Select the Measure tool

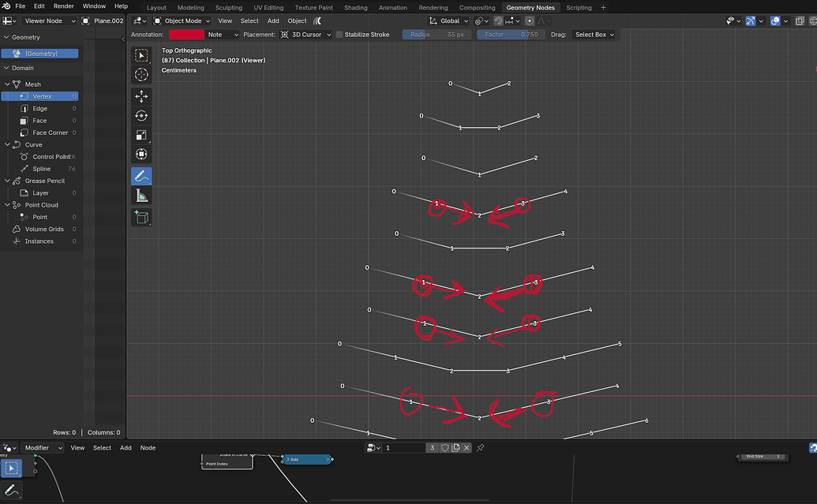tap(141, 196)
